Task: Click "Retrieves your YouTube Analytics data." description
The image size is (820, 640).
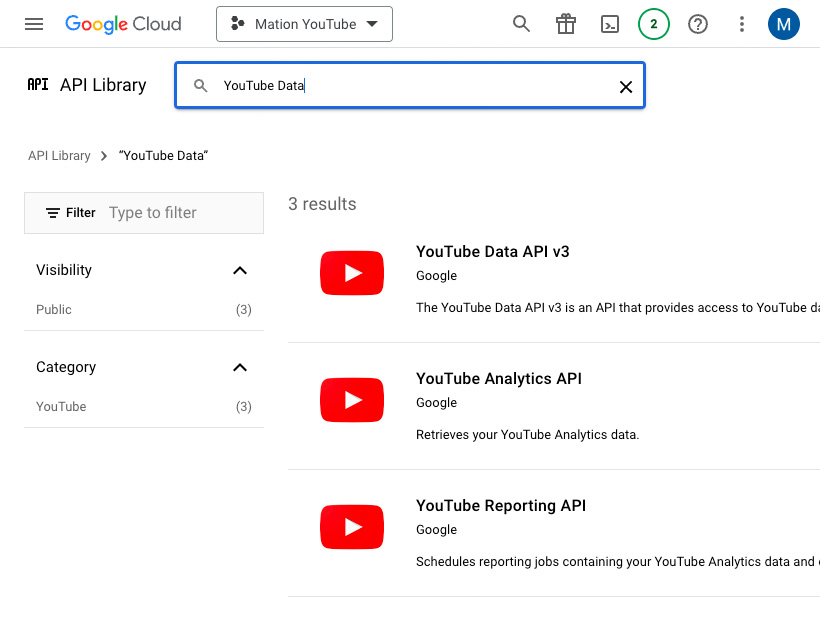Action: click(528, 435)
